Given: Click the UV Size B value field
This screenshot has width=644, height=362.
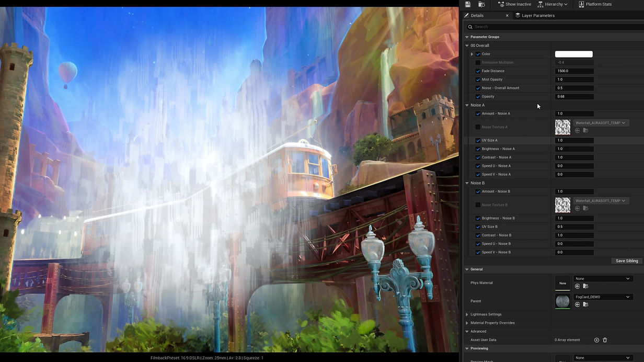Looking at the screenshot, I should click(574, 227).
